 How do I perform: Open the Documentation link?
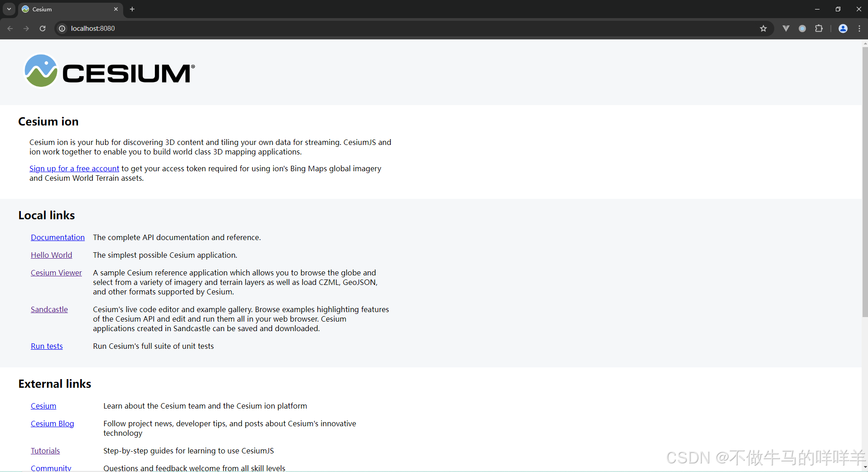[58, 237]
